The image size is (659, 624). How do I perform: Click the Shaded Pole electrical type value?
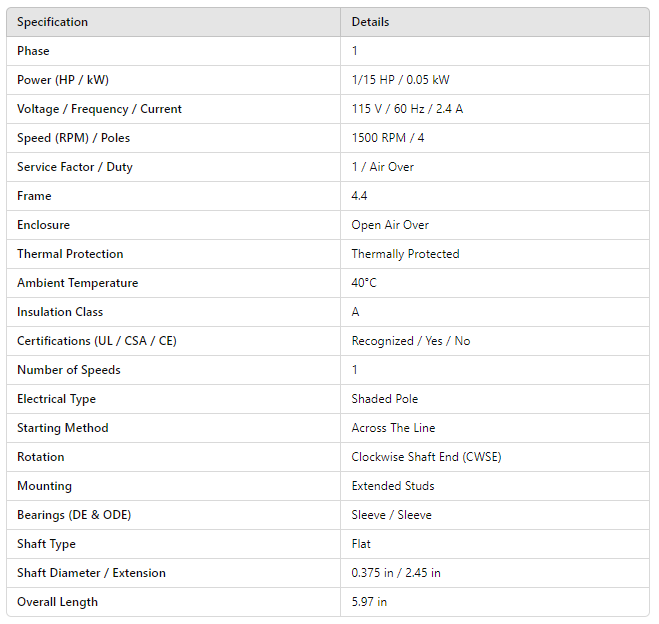(x=385, y=399)
